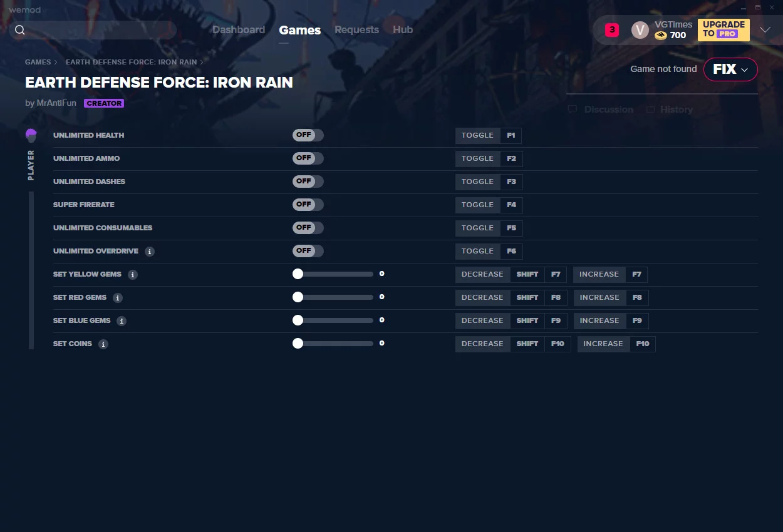Image resolution: width=783 pixels, height=532 pixels.
Task: Click the Toggle F2 hotkey button
Action: pyautogui.click(x=489, y=159)
